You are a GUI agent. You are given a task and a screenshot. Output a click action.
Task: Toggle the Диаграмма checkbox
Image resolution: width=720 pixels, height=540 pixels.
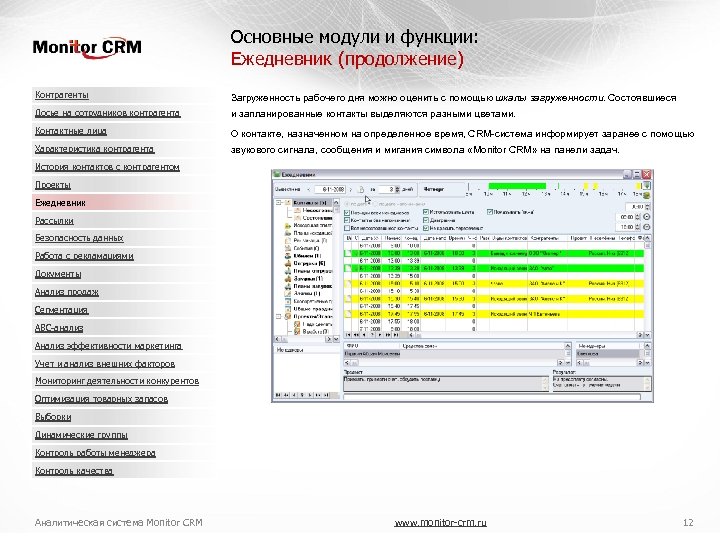coord(426,220)
